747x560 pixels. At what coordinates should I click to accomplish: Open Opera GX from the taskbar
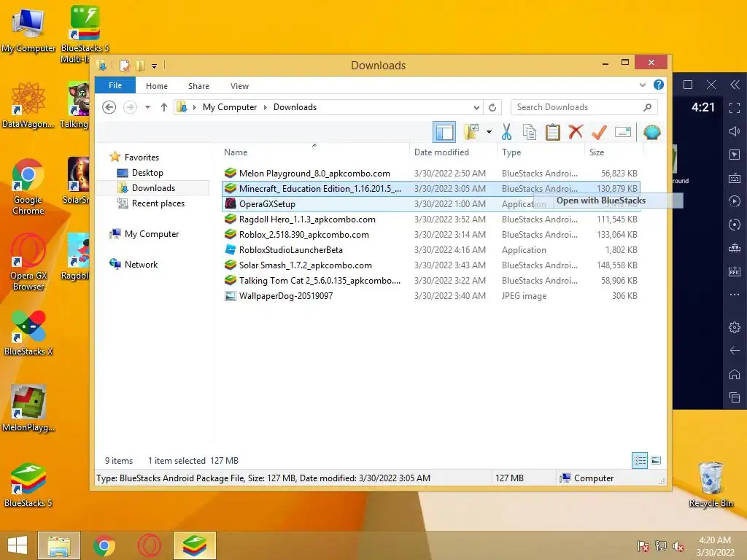coord(149,545)
